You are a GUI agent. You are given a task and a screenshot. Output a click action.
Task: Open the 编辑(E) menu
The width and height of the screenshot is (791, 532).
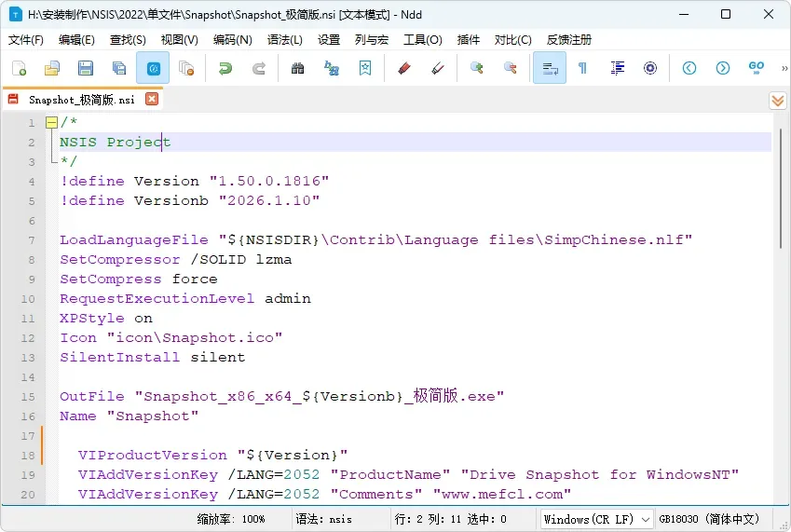[x=76, y=40]
